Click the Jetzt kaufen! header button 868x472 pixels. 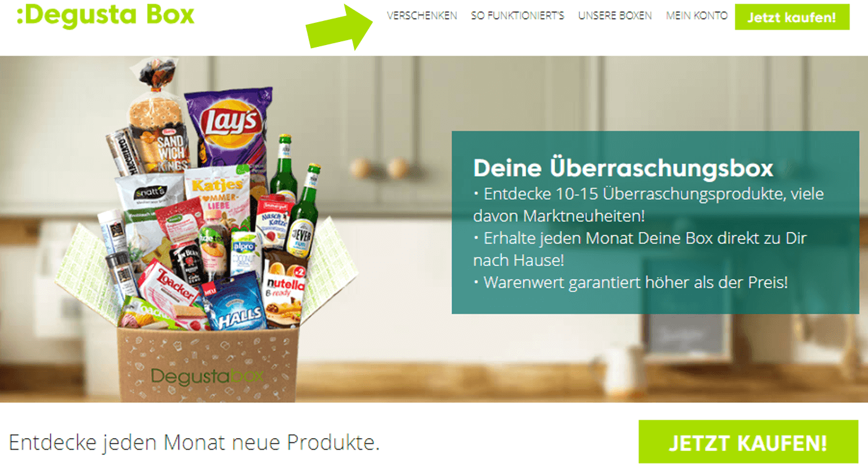pos(792,17)
